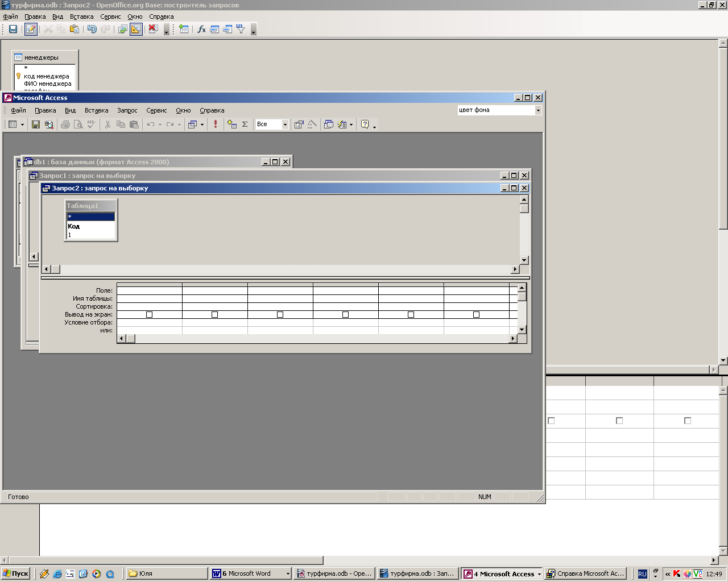The width and height of the screenshot is (728, 582).
Task: Click Paste icon in OpenOffice Base toolbar
Action: (75, 29)
